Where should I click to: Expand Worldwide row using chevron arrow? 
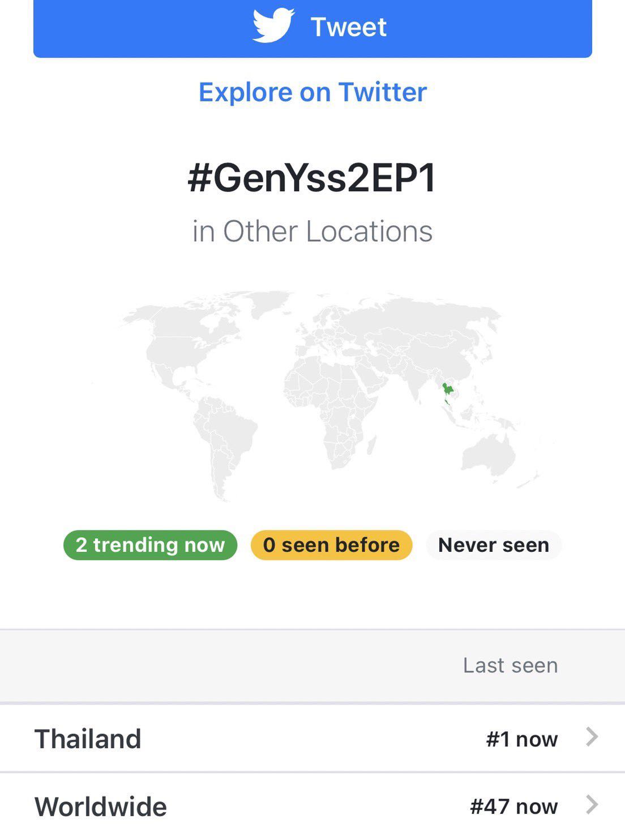click(592, 804)
